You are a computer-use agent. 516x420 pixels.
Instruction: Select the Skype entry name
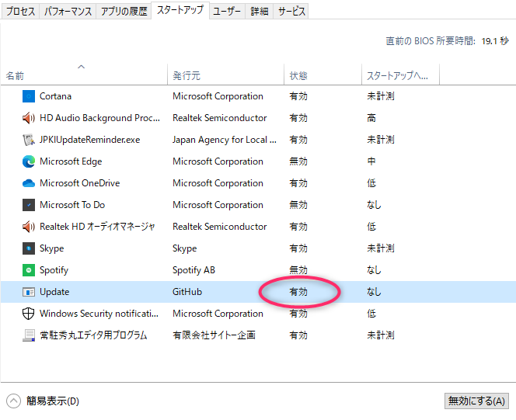51,248
